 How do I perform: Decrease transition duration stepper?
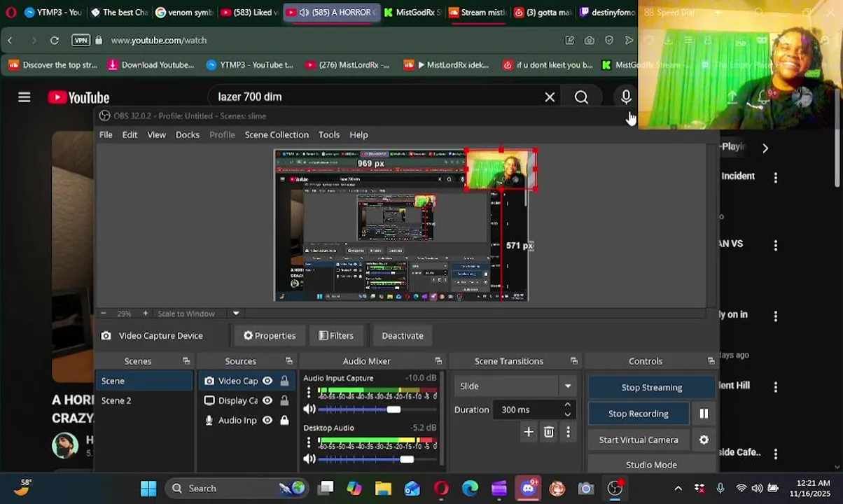(567, 414)
